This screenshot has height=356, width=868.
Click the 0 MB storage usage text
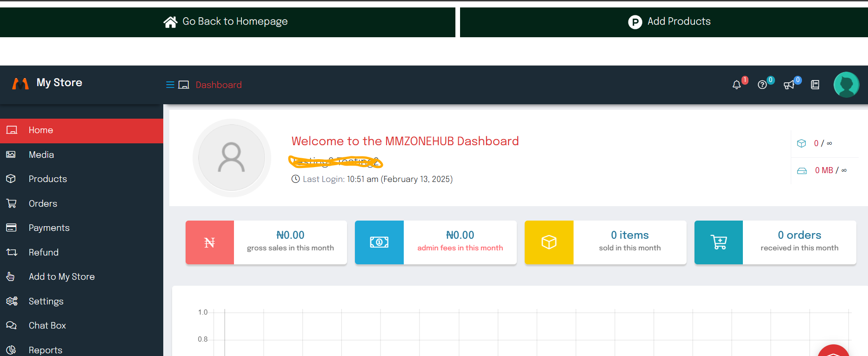(x=831, y=170)
